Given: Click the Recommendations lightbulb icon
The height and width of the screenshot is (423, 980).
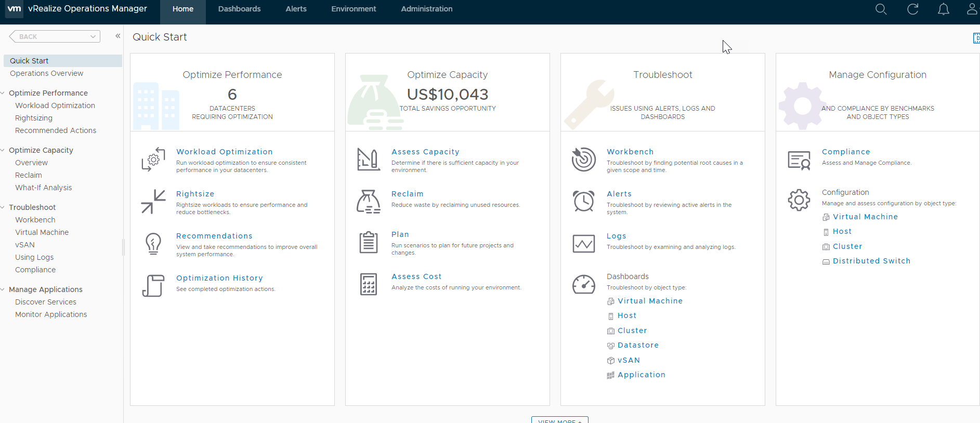Looking at the screenshot, I should point(153,244).
